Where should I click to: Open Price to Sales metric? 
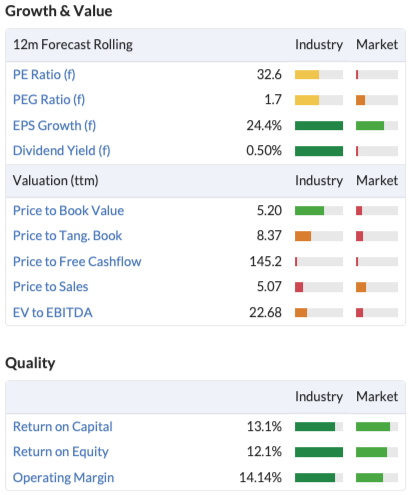50,287
